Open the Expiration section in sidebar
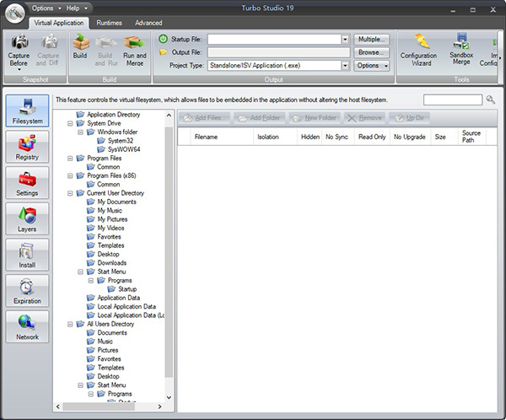506x420 pixels. click(x=27, y=292)
